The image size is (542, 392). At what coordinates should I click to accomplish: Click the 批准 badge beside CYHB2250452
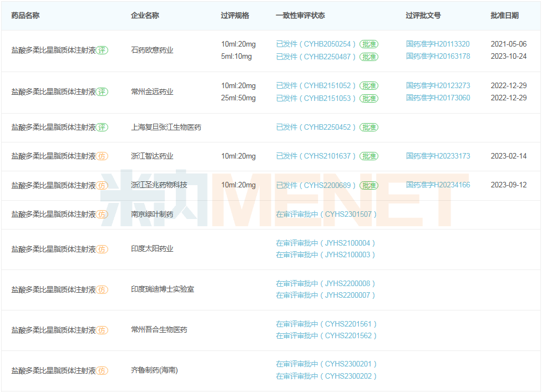coord(368,128)
